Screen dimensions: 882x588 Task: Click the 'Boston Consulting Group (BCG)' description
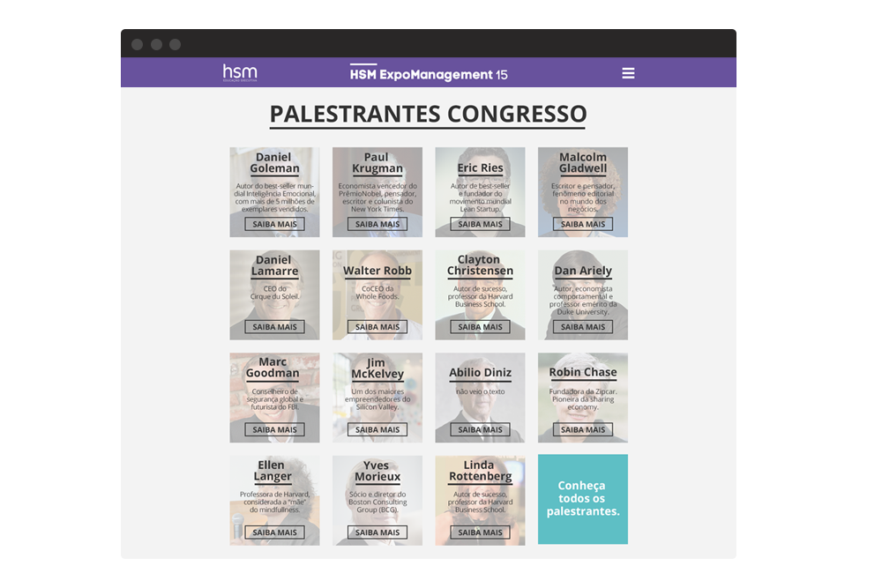point(377,502)
